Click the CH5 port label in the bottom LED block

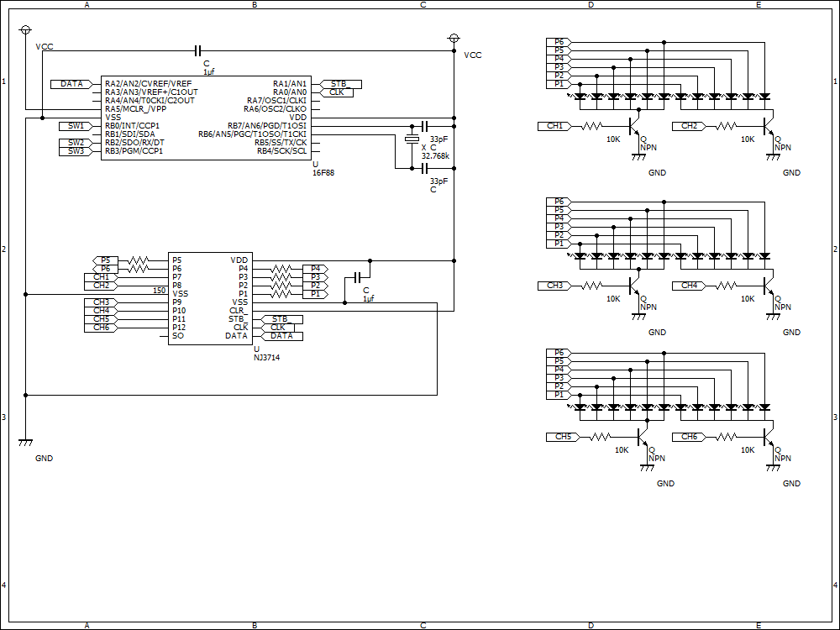563,437
